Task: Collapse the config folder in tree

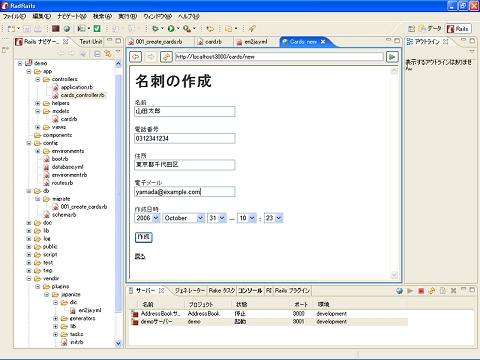Action: pos(29,143)
